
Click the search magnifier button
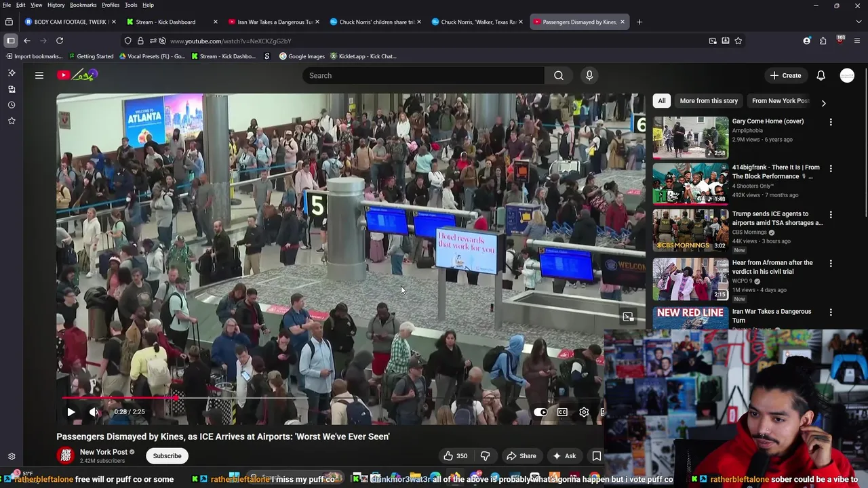(x=559, y=75)
